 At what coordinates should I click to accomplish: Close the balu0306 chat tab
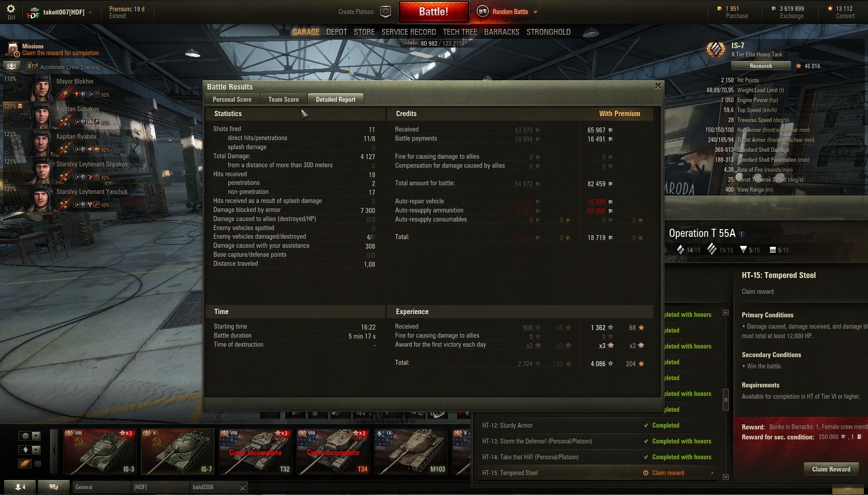[x=242, y=487]
